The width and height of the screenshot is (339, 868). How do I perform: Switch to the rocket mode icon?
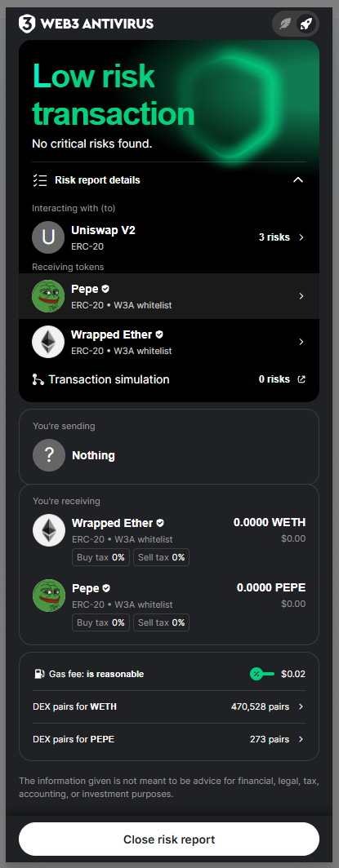[306, 24]
